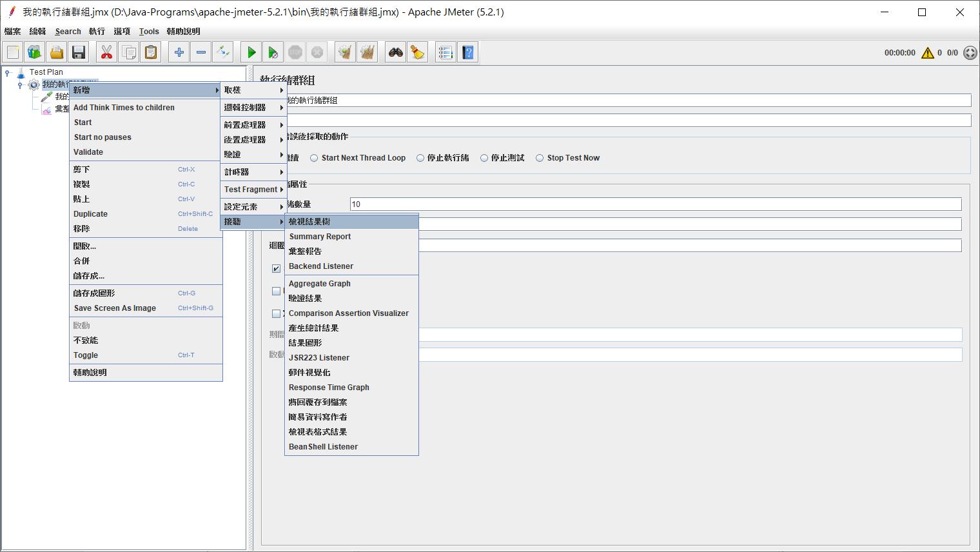
Task: Click the Shutdown toolbar icon
Action: click(317, 52)
